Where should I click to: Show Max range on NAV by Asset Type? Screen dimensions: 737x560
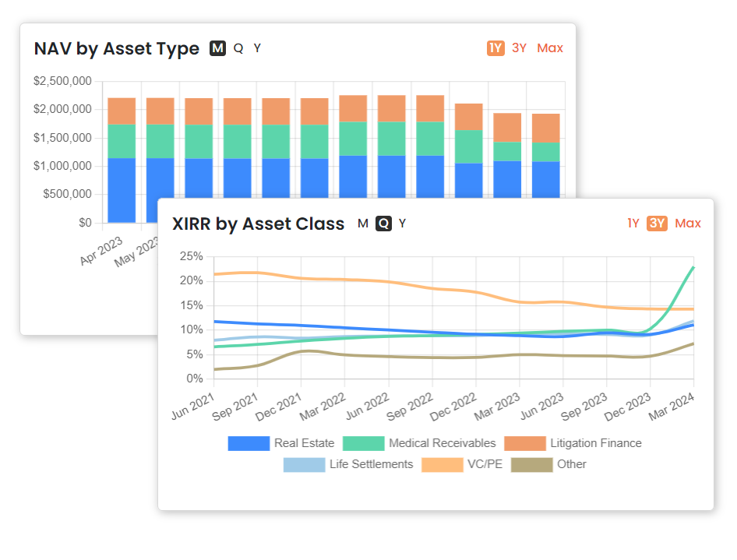550,48
